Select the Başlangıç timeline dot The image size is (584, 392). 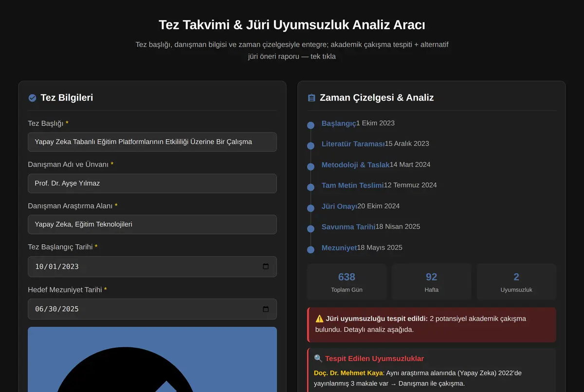point(310,125)
